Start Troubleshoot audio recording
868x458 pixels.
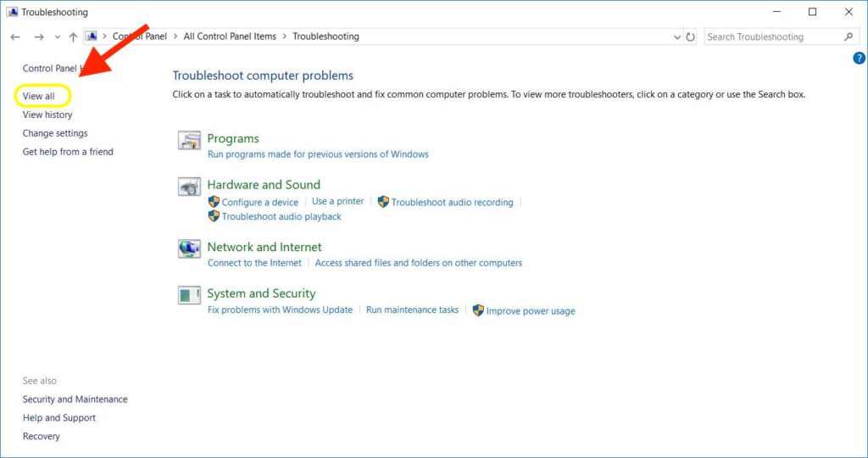coord(453,202)
